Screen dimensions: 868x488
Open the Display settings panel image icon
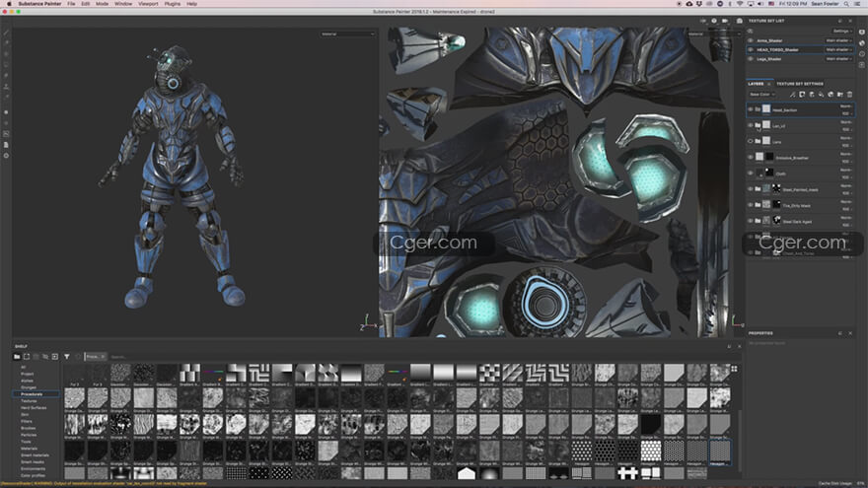click(x=6, y=134)
